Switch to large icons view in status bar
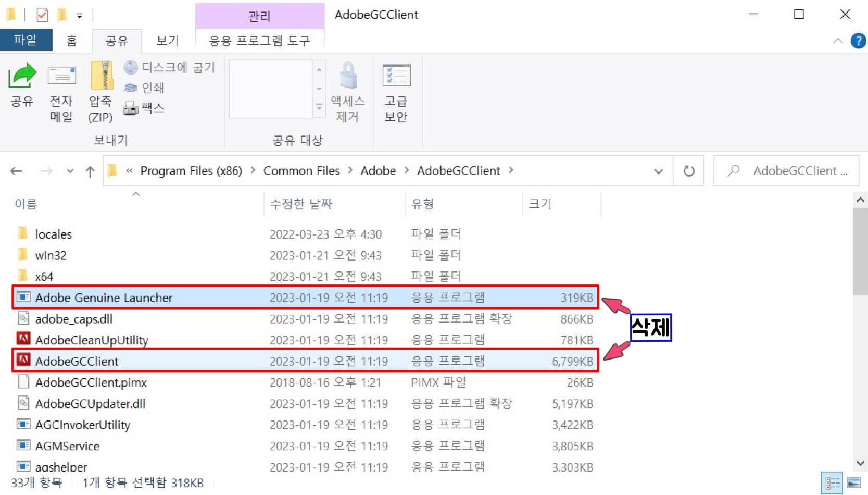Viewport: 868px width, 495px height. (854, 483)
